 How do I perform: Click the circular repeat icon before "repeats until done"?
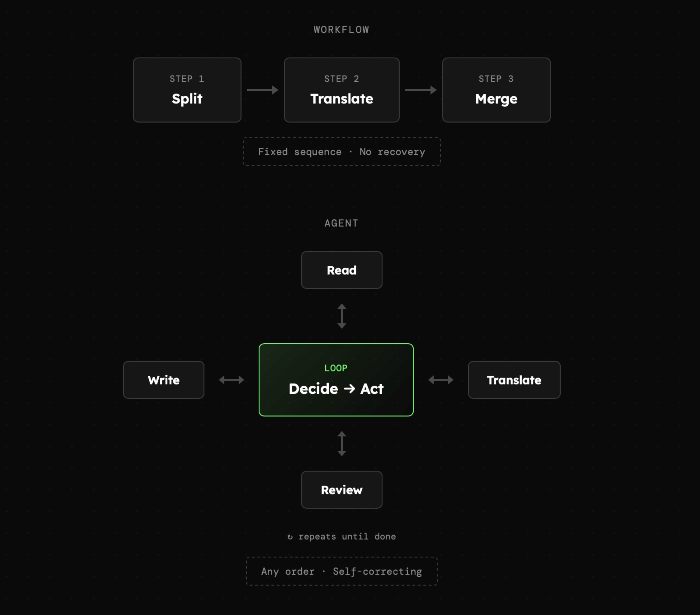pyautogui.click(x=290, y=537)
